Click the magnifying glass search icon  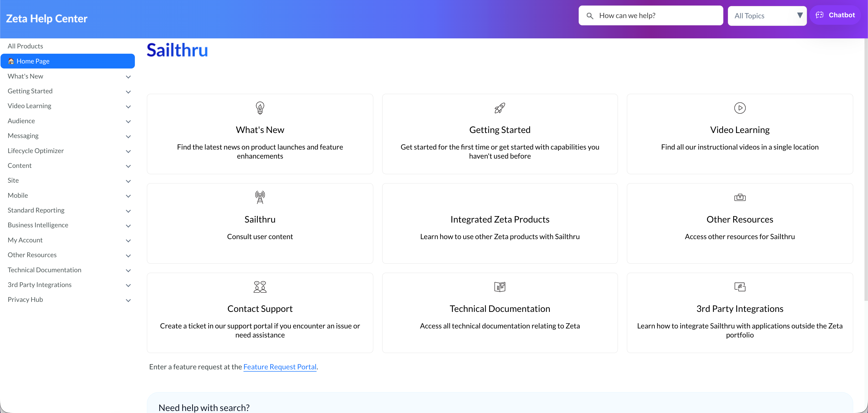(x=590, y=16)
